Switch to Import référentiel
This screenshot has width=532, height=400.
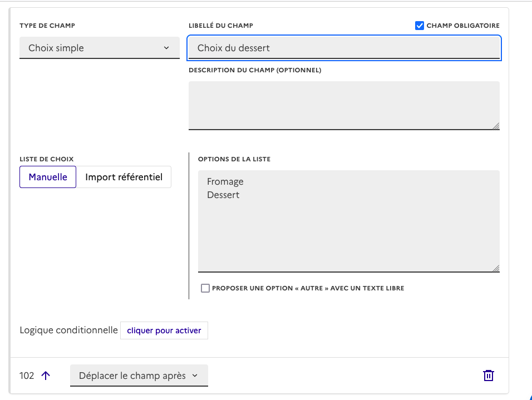point(124,177)
